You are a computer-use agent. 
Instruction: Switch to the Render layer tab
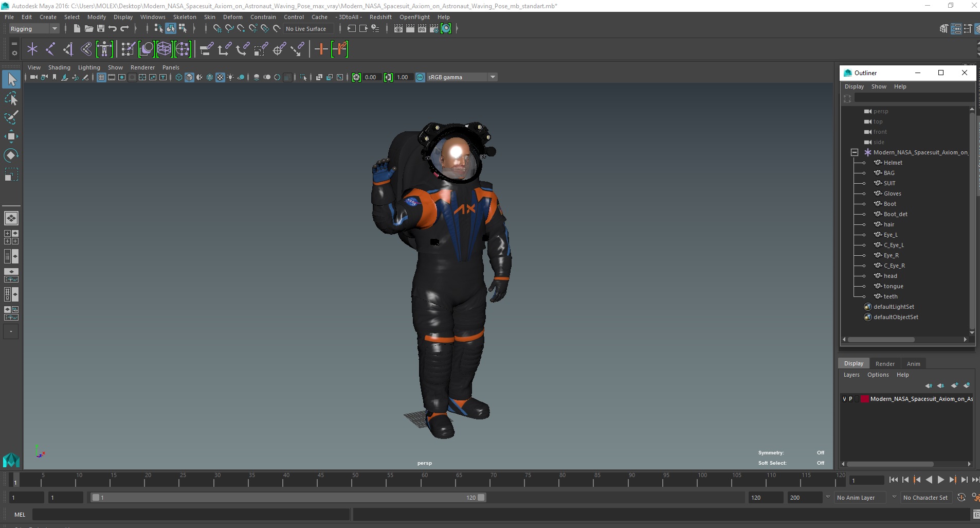pyautogui.click(x=885, y=364)
